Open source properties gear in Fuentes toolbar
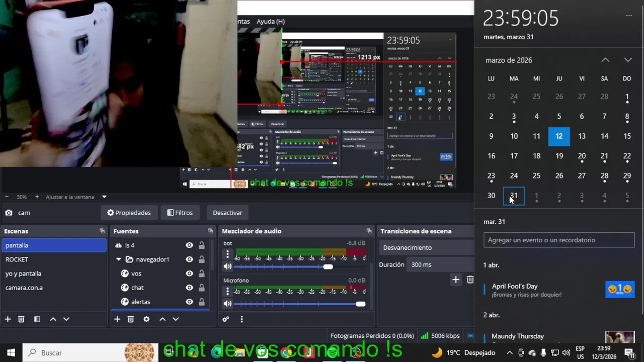Image resolution: width=644 pixels, height=362 pixels. pos(146,319)
